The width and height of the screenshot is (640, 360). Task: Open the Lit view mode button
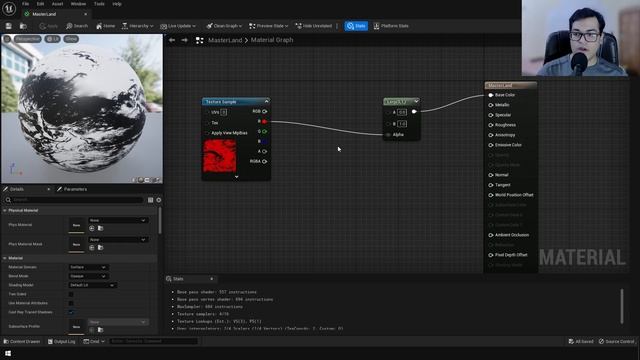[x=52, y=39]
